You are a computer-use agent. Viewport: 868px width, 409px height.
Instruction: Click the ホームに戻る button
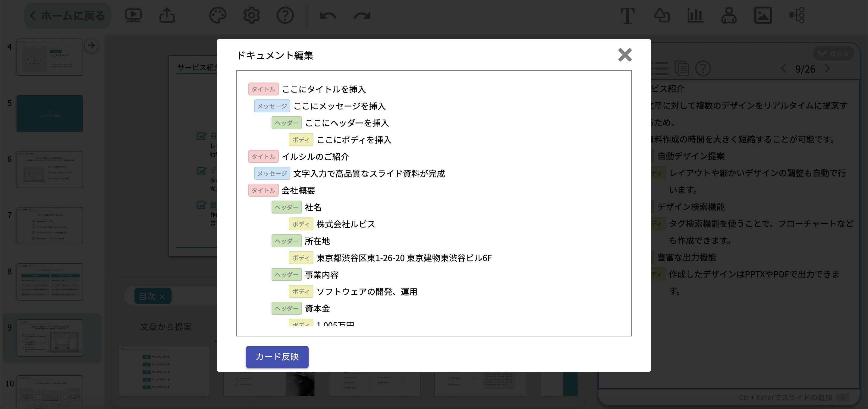click(68, 15)
